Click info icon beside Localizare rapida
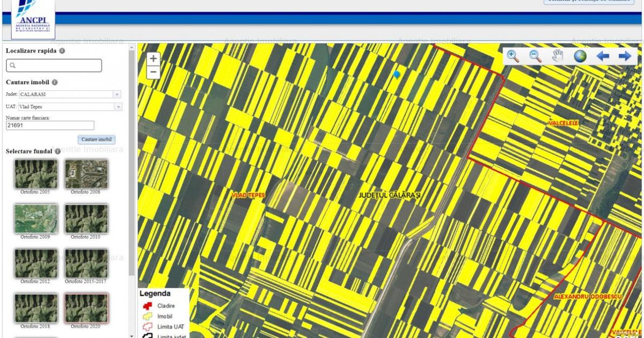Image resolution: width=644 pixels, height=338 pixels. point(62,51)
